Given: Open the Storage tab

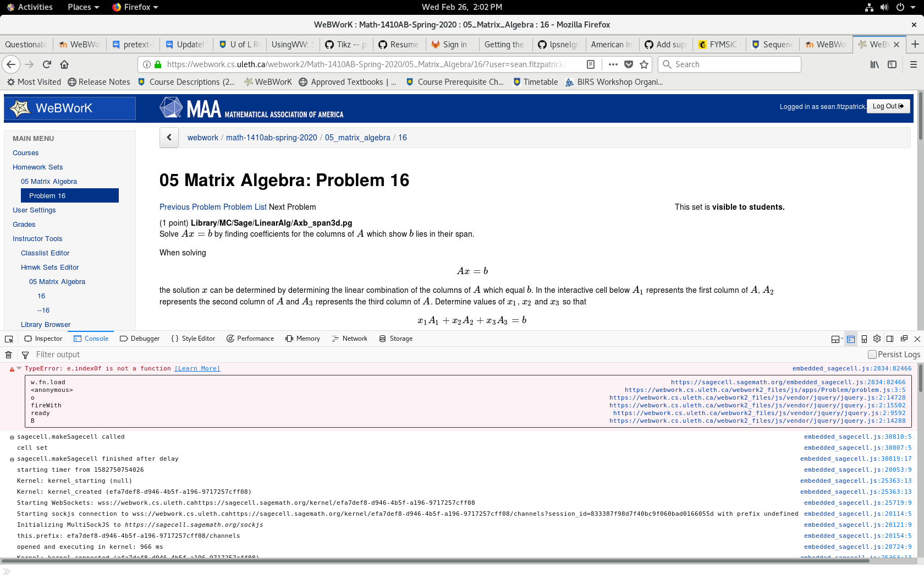Looking at the screenshot, I should [395, 339].
